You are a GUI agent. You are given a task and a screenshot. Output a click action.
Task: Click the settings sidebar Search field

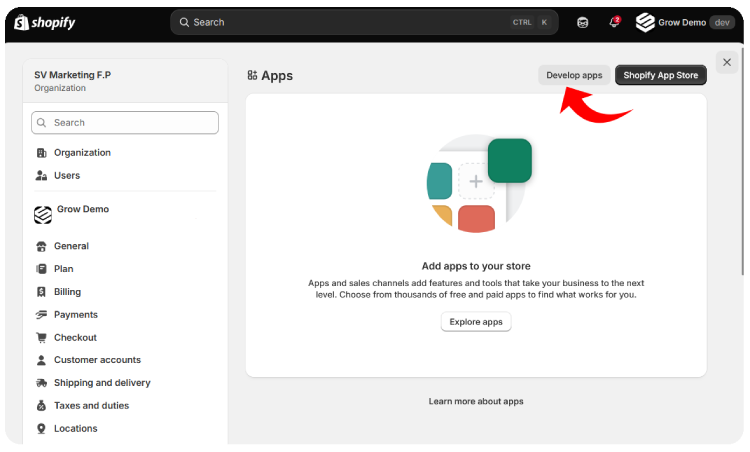[125, 123]
